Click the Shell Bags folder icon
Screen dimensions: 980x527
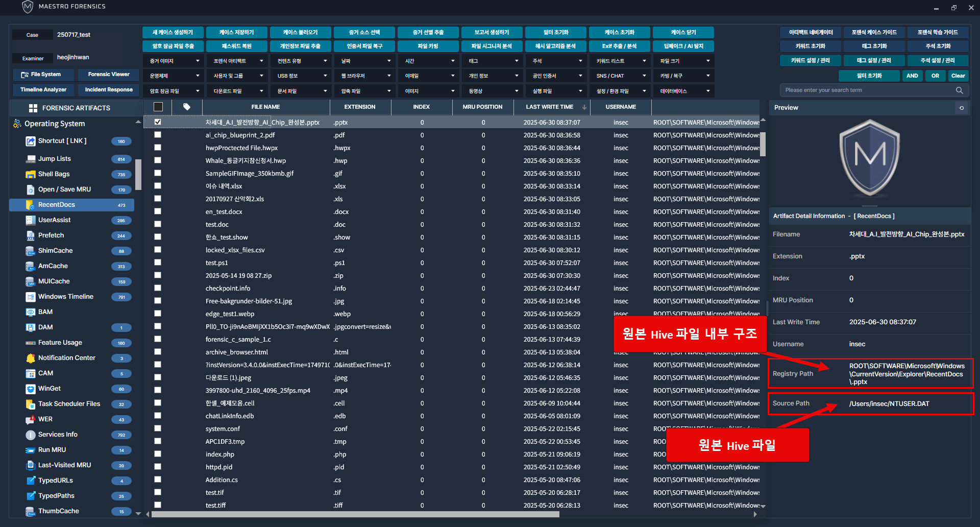[x=31, y=174]
